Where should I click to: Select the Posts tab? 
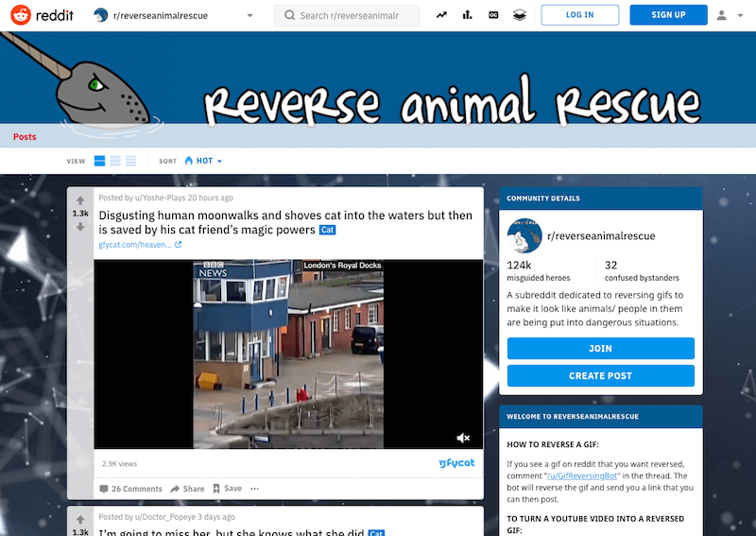(x=25, y=137)
